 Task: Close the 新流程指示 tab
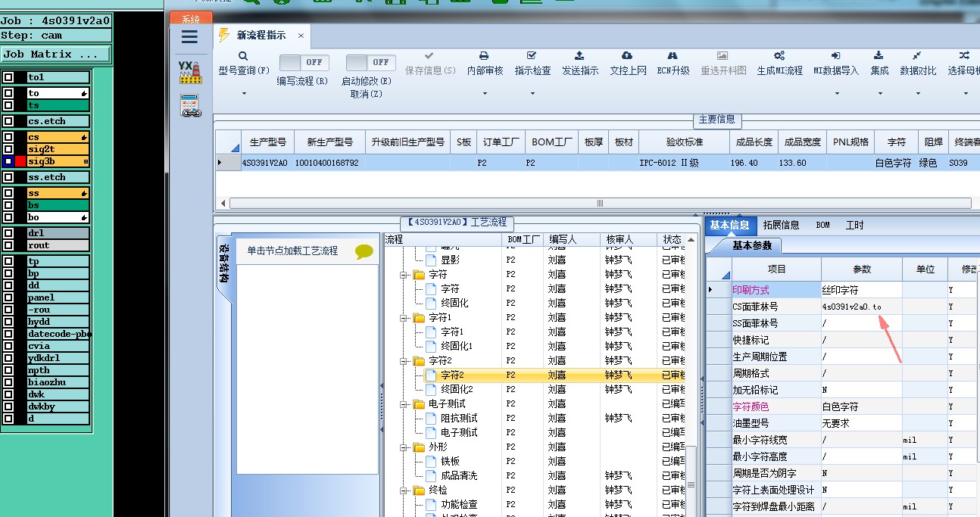tap(301, 36)
